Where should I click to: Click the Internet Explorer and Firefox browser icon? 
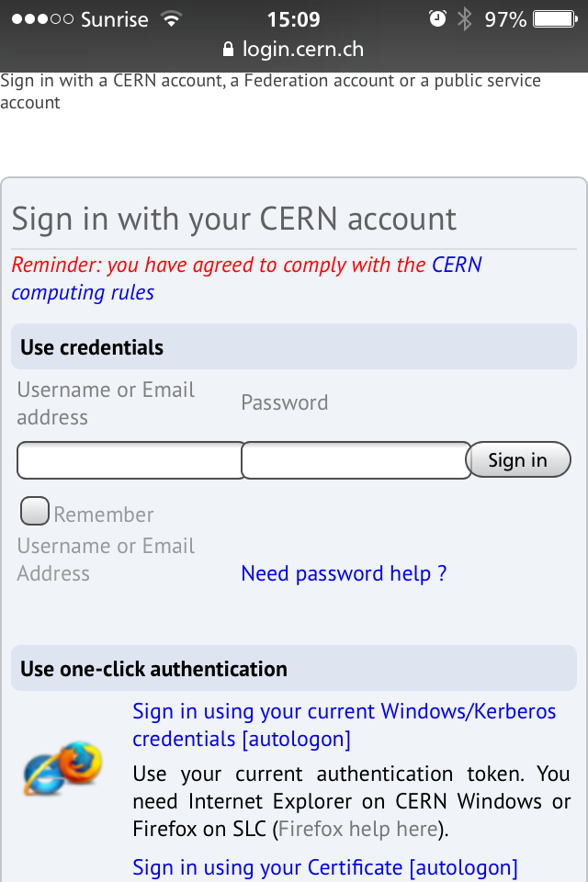[63, 768]
